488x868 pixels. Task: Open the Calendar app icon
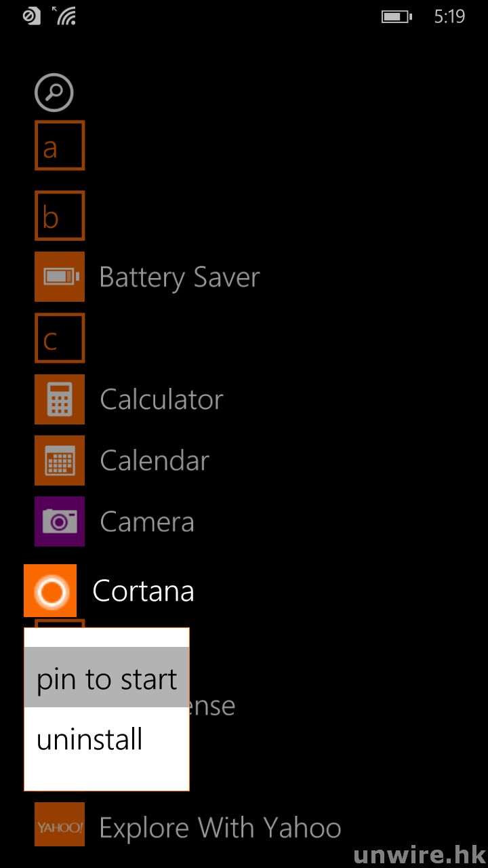pos(60,460)
